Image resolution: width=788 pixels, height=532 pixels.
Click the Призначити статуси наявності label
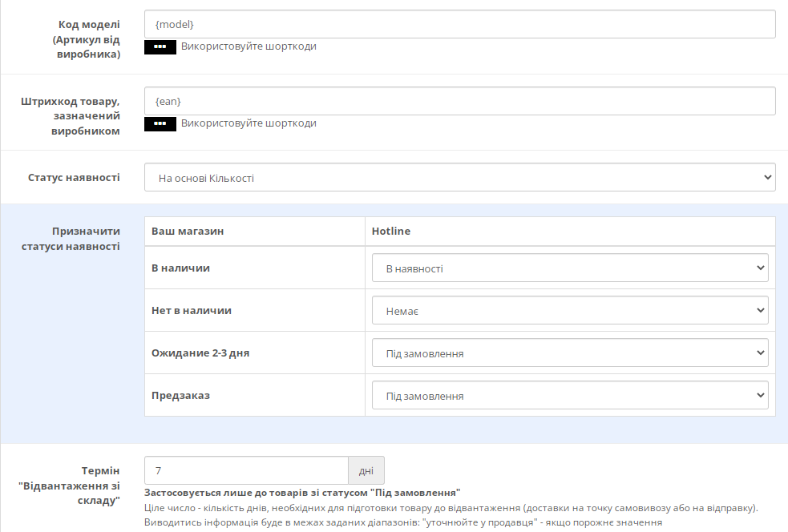point(71,239)
